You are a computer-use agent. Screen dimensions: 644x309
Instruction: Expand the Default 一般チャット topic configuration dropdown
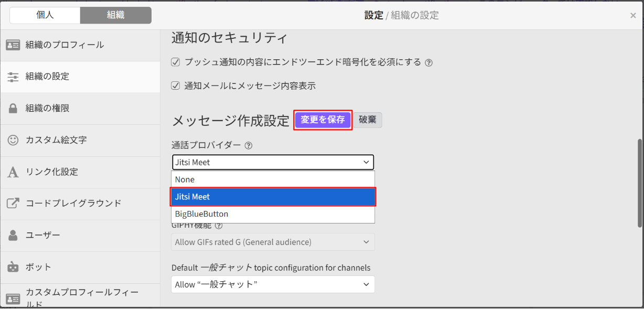[272, 284]
